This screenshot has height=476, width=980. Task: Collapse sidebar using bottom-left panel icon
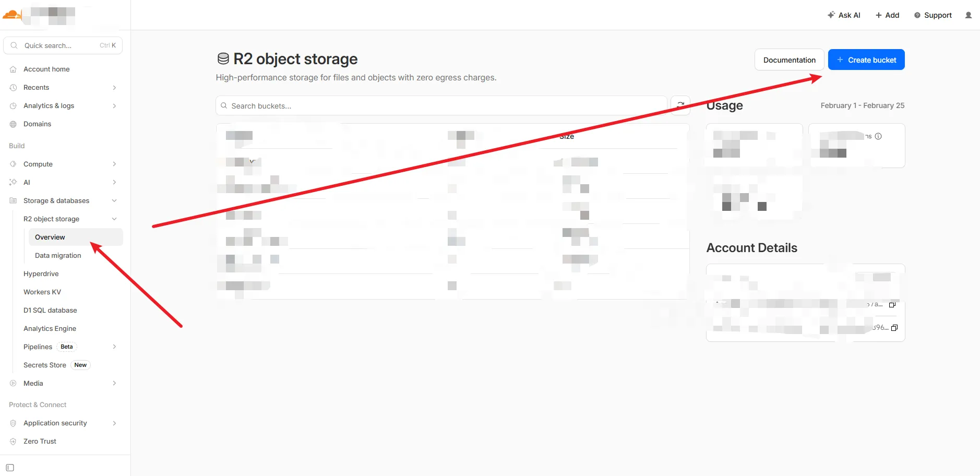point(10,468)
